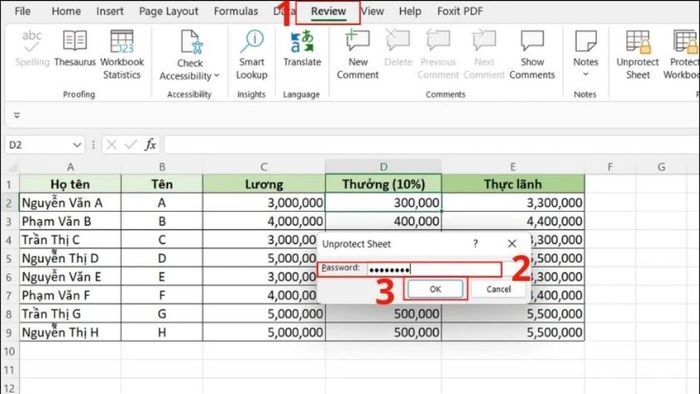Click Protect Workbook icon
The image size is (700, 394).
tap(684, 41)
